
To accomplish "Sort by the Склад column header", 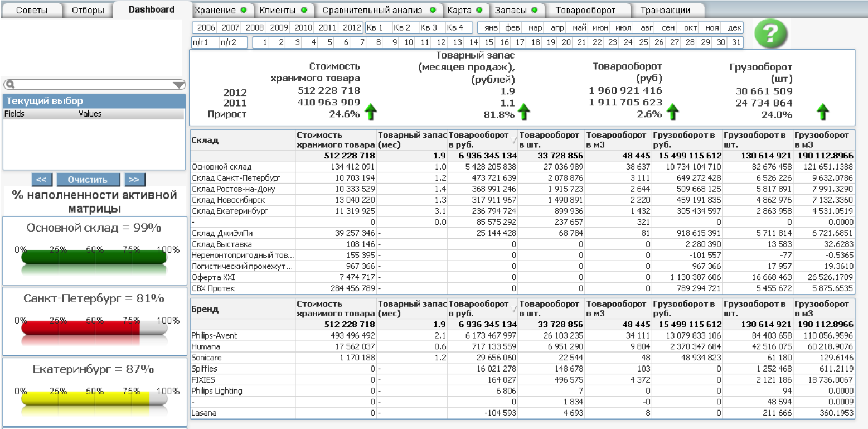I will (243, 140).
